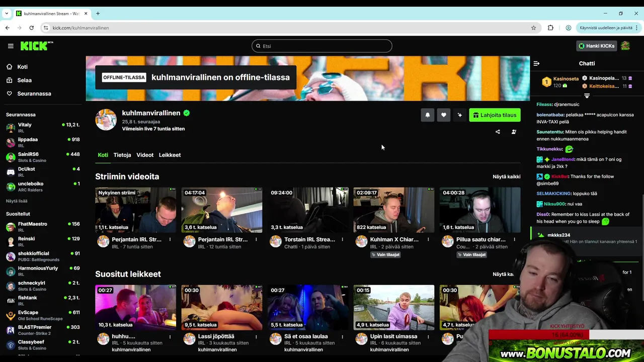The height and width of the screenshot is (362, 644).
Task: Open options menu for Torstain IRL Stream
Action: point(342,240)
